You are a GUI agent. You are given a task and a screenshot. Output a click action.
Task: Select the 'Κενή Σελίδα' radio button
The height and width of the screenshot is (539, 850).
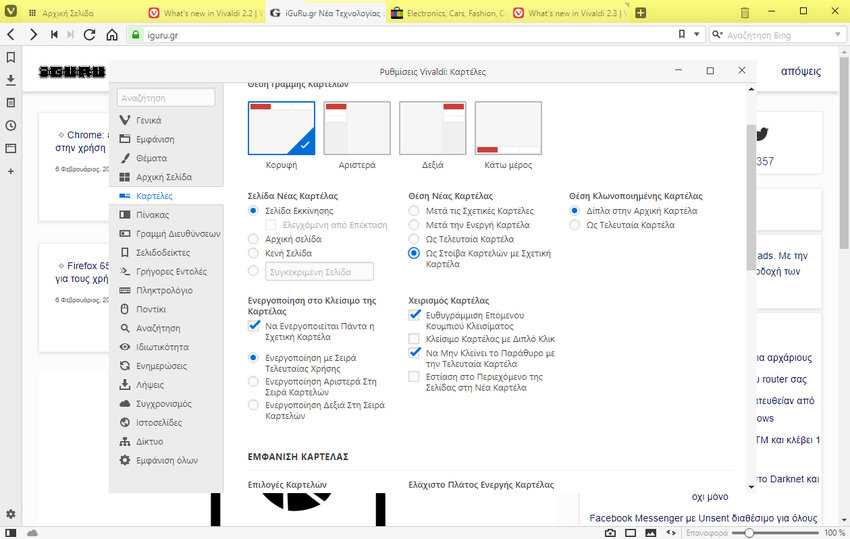click(254, 253)
